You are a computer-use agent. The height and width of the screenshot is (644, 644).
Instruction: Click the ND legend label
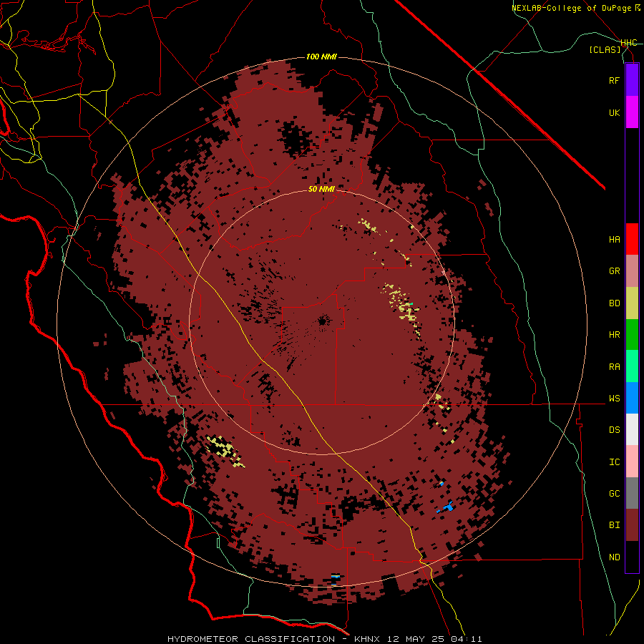pos(614,557)
